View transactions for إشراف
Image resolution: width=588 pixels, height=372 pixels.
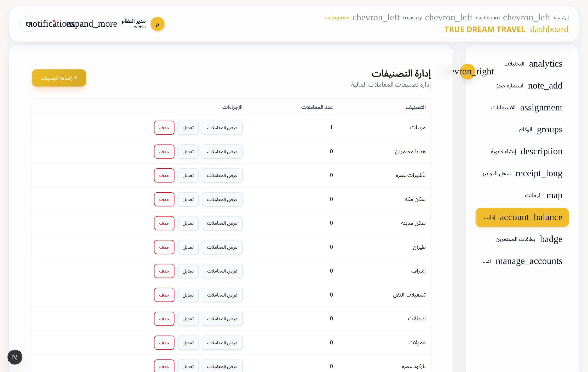point(222,271)
